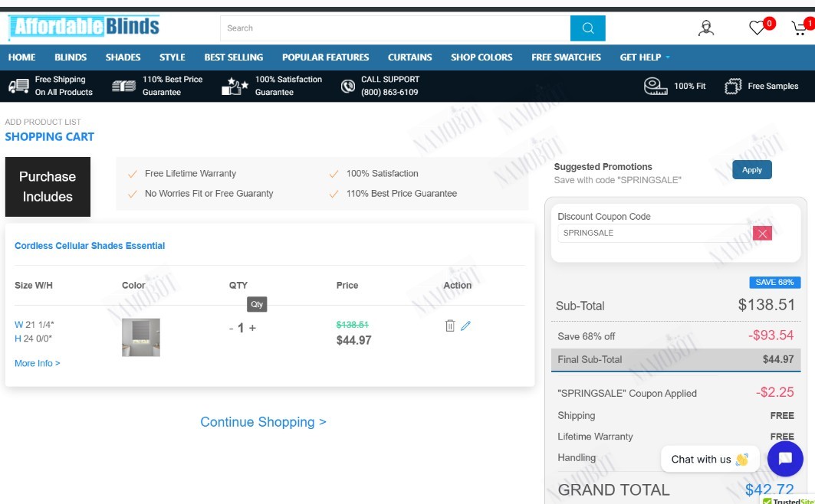The height and width of the screenshot is (504, 815).
Task: Increase quantity with plus button
Action: click(252, 328)
